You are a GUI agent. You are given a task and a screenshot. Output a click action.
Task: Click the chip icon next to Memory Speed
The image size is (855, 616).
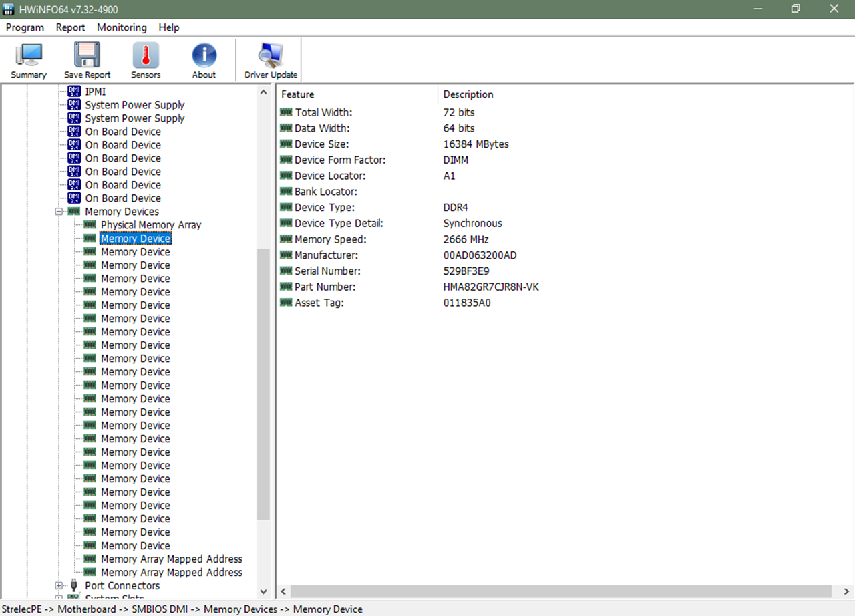[x=286, y=239]
